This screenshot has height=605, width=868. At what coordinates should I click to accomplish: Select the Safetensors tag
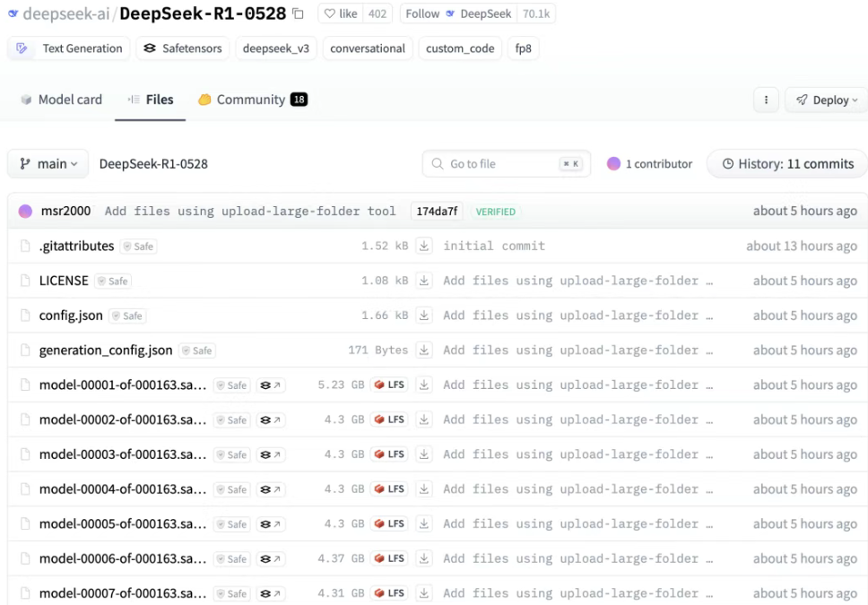(183, 48)
